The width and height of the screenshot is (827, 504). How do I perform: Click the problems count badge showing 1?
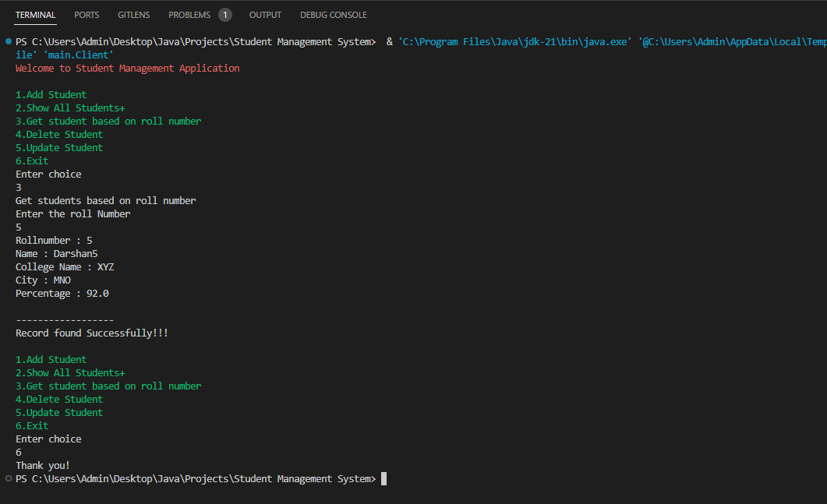[x=225, y=15]
